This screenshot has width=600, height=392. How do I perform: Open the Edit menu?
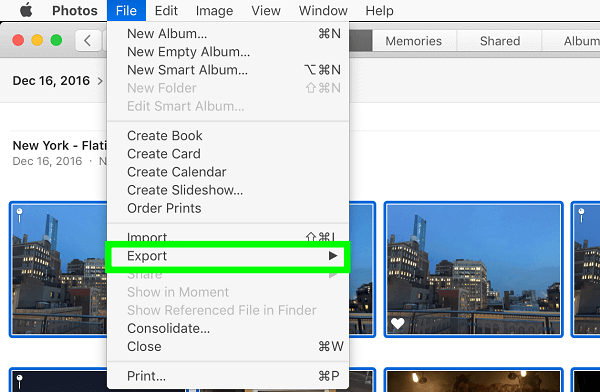click(166, 11)
